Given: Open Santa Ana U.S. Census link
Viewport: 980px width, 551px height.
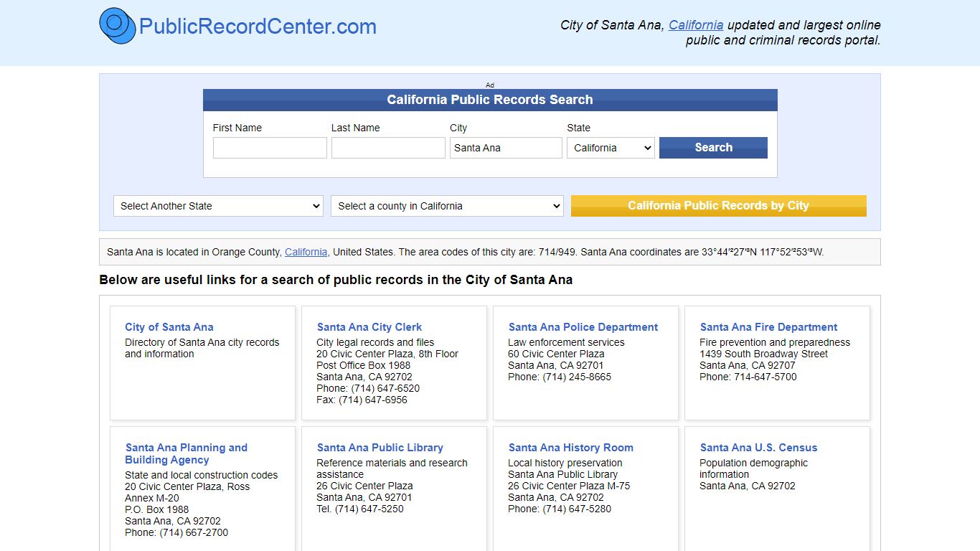Looking at the screenshot, I should (758, 448).
